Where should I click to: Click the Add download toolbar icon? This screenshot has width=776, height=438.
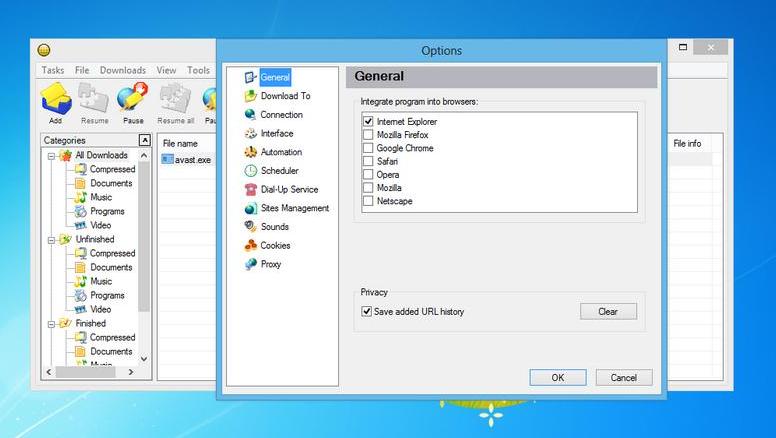click(56, 98)
